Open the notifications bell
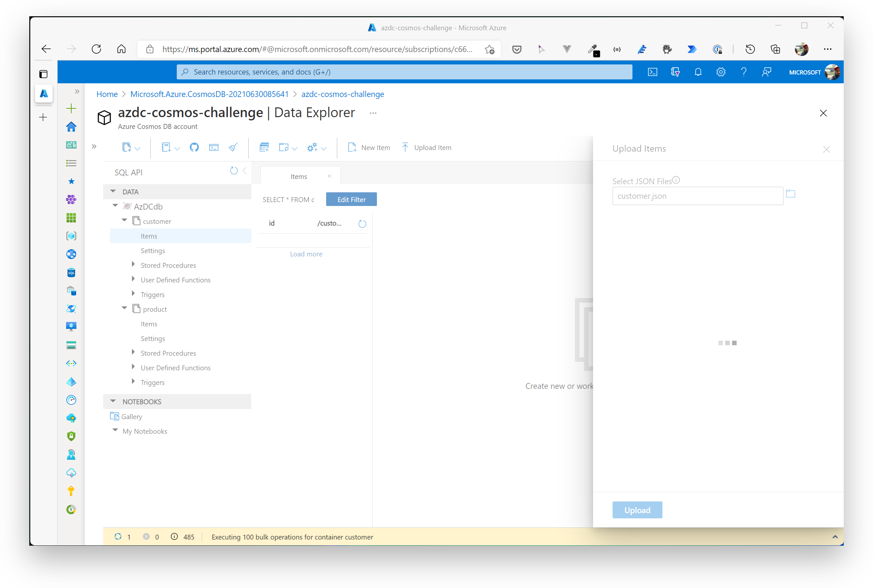The image size is (873, 588). click(x=698, y=72)
